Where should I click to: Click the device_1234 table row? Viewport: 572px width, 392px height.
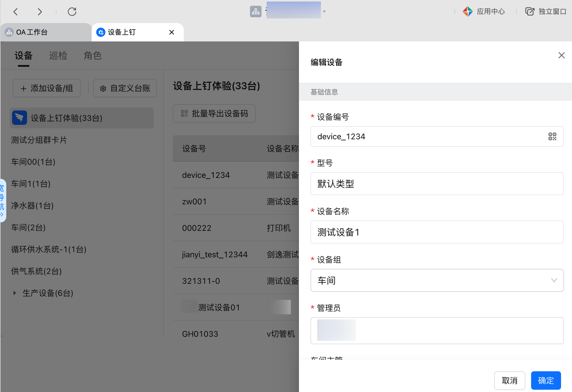pos(236,175)
